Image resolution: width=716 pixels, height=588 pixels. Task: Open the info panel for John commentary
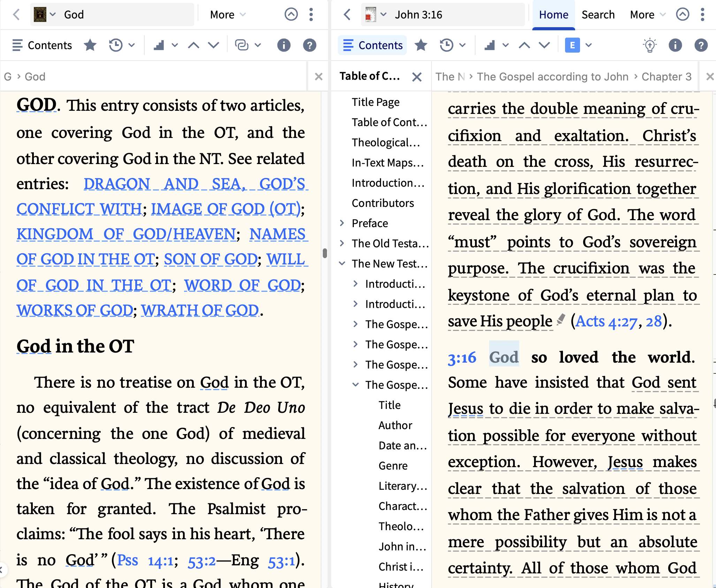coord(675,45)
